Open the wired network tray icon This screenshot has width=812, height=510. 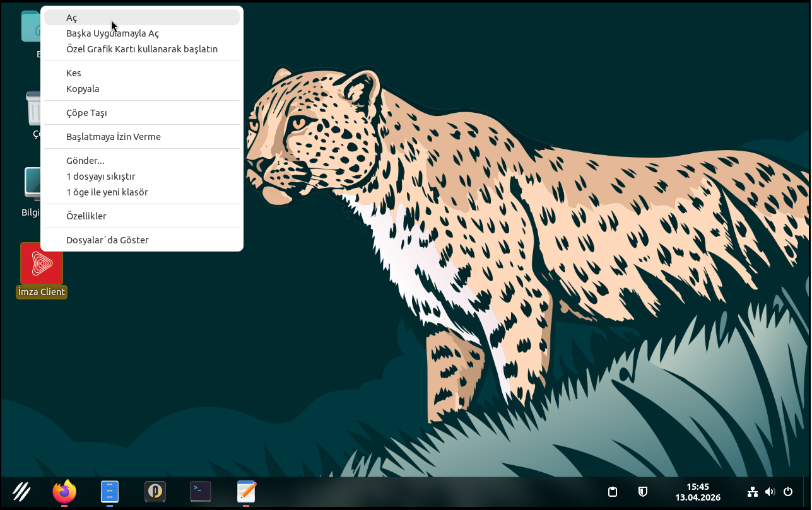point(753,492)
